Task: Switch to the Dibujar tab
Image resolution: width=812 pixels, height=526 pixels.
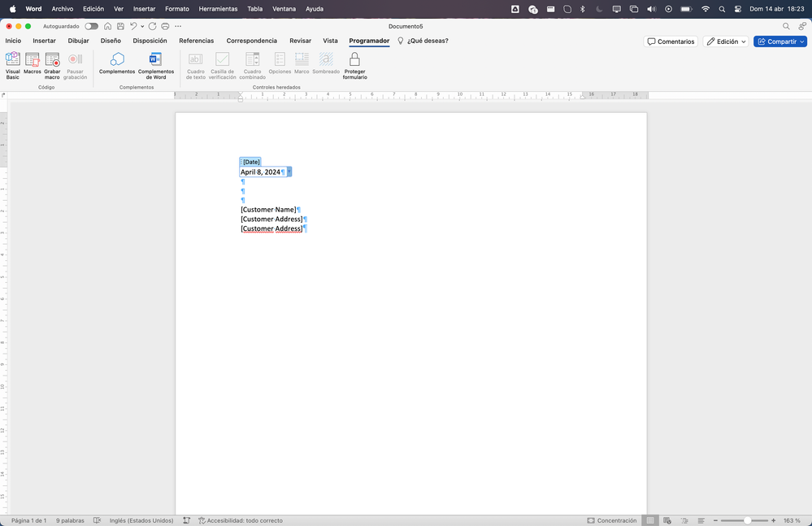Action: click(78, 41)
